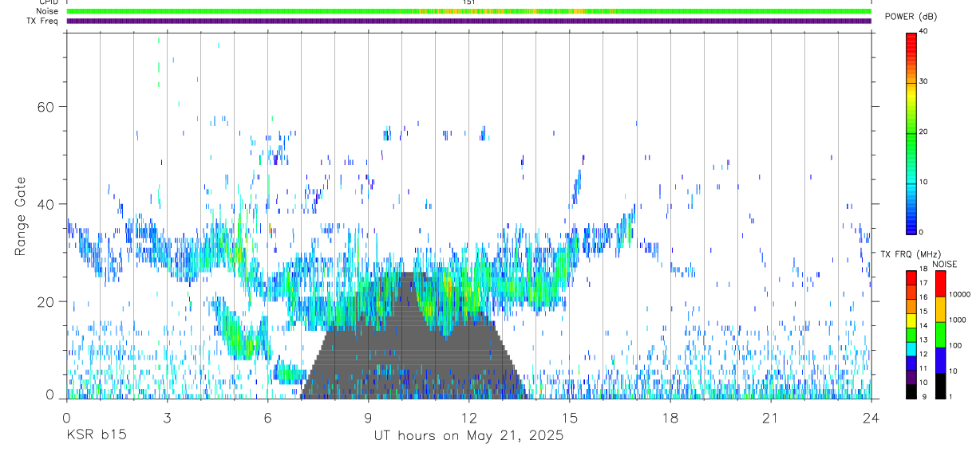Click the 15 tick on the UT hours axis
Screen dimensions: 980x452
[569, 418]
